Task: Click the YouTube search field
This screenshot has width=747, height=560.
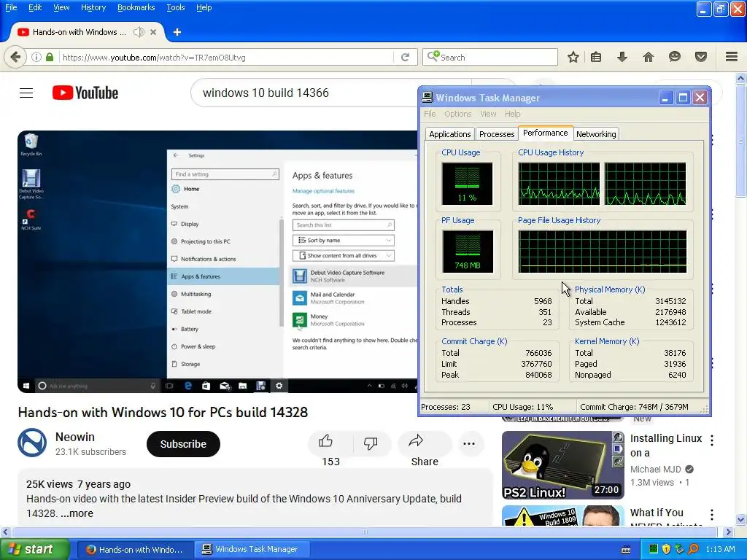Action: (x=305, y=93)
